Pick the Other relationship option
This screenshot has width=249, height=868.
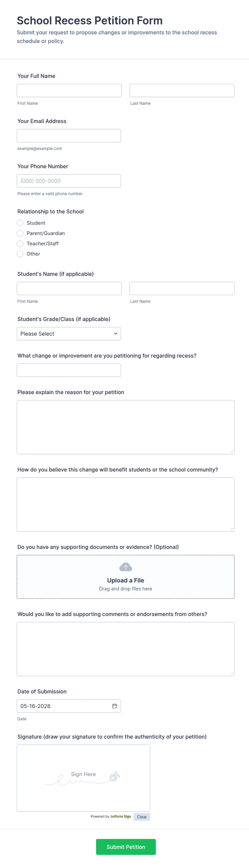click(20, 254)
